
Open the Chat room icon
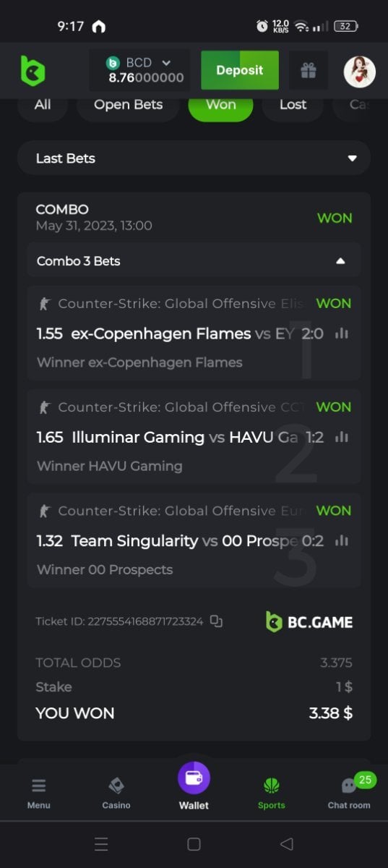click(x=349, y=792)
